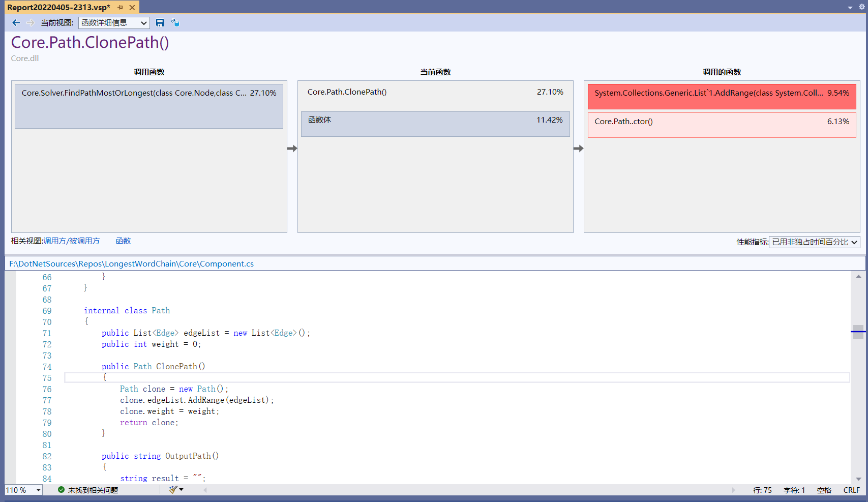Click the code cleanup broom icon
The width and height of the screenshot is (868, 502).
[174, 490]
